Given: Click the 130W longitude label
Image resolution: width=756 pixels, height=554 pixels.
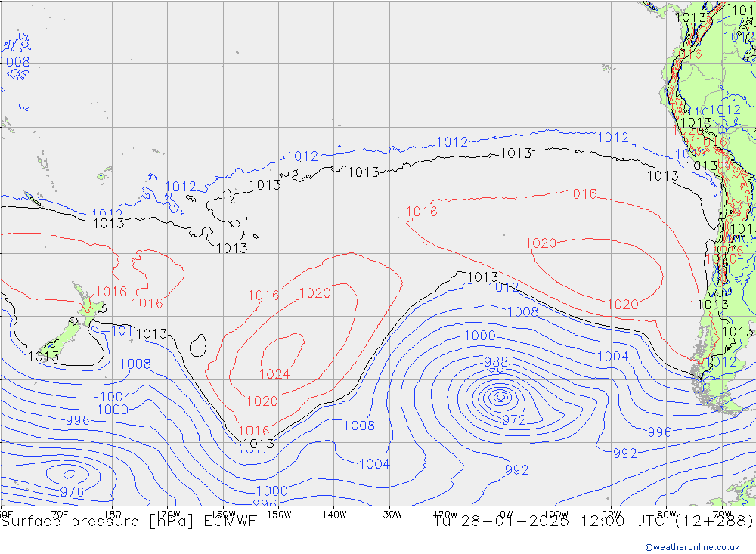Looking at the screenshot, I should [x=389, y=514].
